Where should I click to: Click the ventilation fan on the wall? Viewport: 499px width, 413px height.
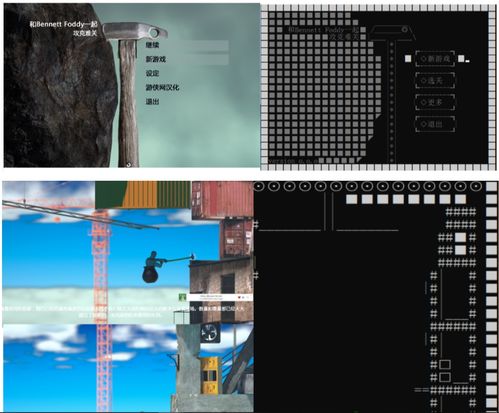click(209, 333)
